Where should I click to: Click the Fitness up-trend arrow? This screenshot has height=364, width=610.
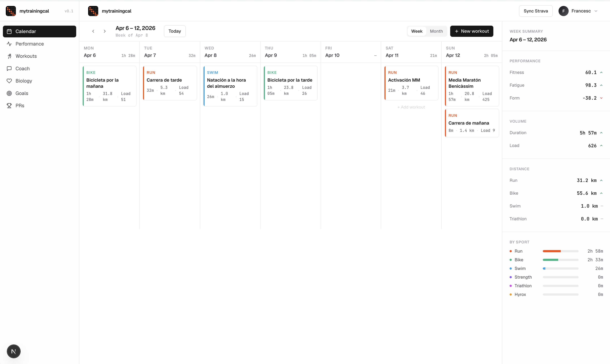pyautogui.click(x=601, y=72)
